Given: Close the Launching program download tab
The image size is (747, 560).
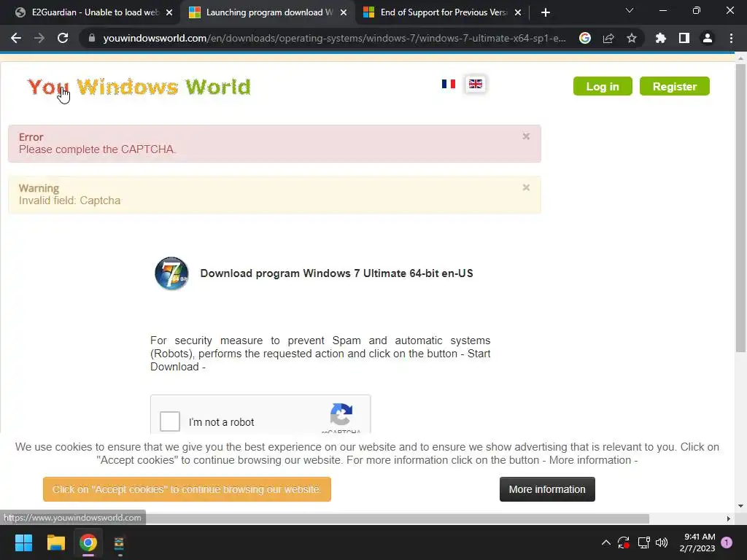Looking at the screenshot, I should [x=344, y=12].
